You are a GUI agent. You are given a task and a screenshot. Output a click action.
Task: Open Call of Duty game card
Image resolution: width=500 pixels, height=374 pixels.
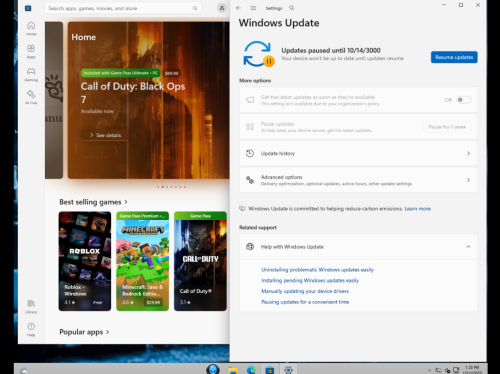[x=200, y=261]
